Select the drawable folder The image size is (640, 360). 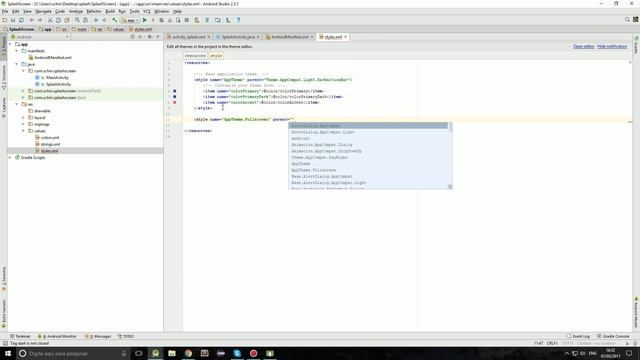coord(42,111)
